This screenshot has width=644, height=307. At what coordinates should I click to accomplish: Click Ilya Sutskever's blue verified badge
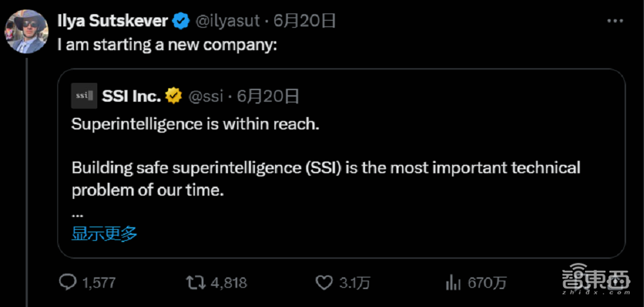coord(181,21)
